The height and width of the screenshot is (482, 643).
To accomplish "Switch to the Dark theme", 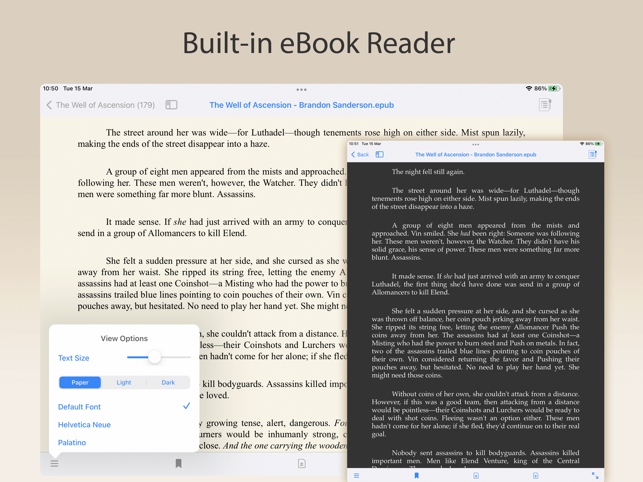I will click(x=168, y=382).
